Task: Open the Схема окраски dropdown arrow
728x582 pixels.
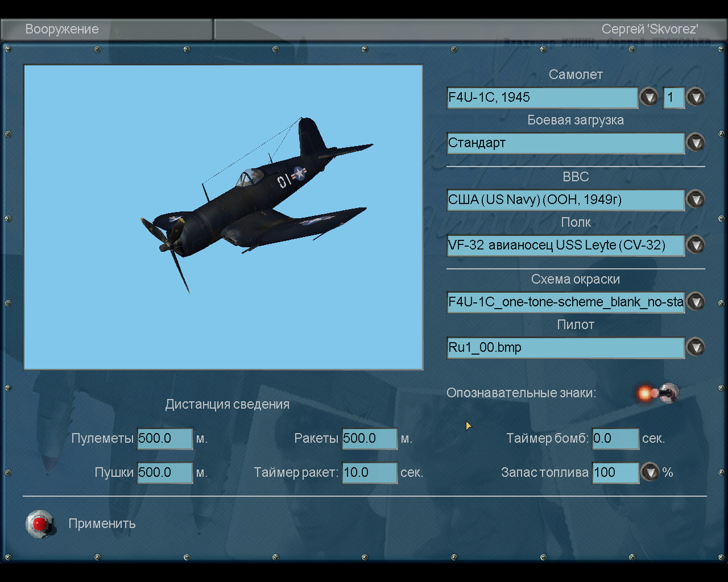Action: 696,302
